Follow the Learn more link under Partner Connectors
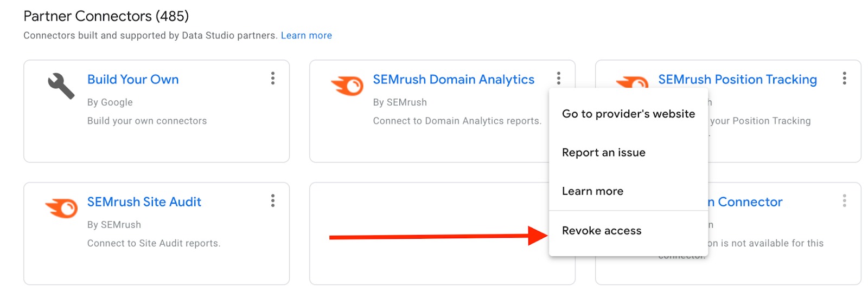 pos(306,36)
